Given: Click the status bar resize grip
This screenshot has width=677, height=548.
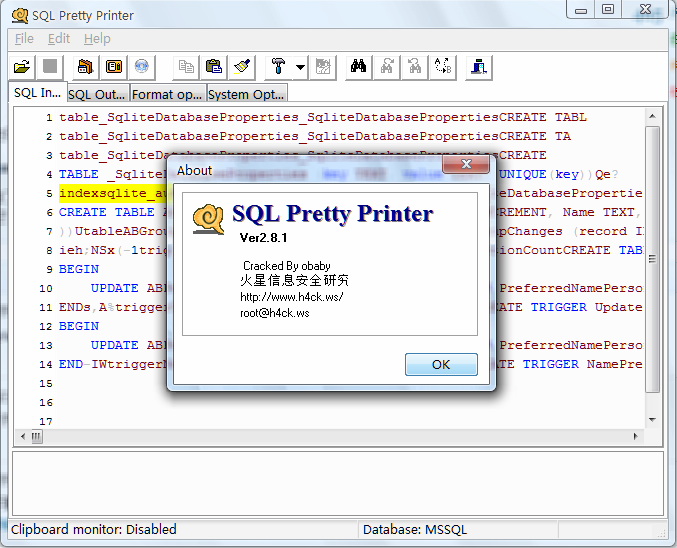Looking at the screenshot, I should click(661, 533).
